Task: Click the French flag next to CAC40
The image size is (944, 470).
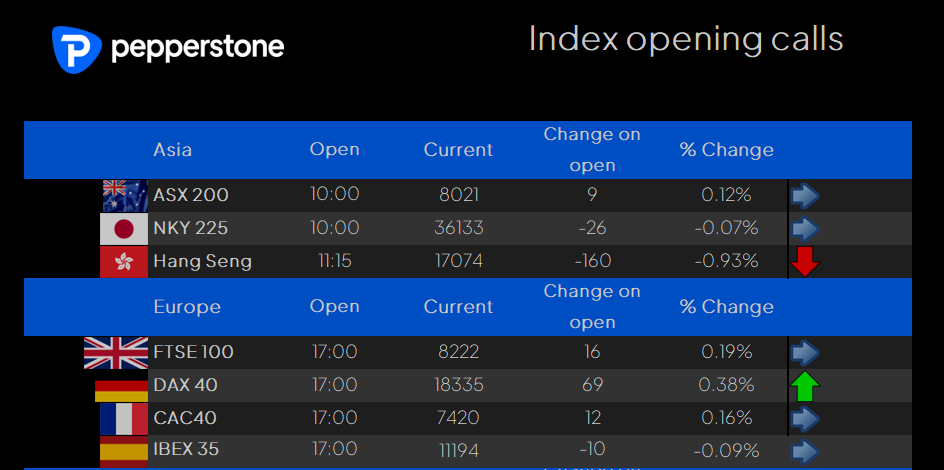Action: (x=124, y=419)
